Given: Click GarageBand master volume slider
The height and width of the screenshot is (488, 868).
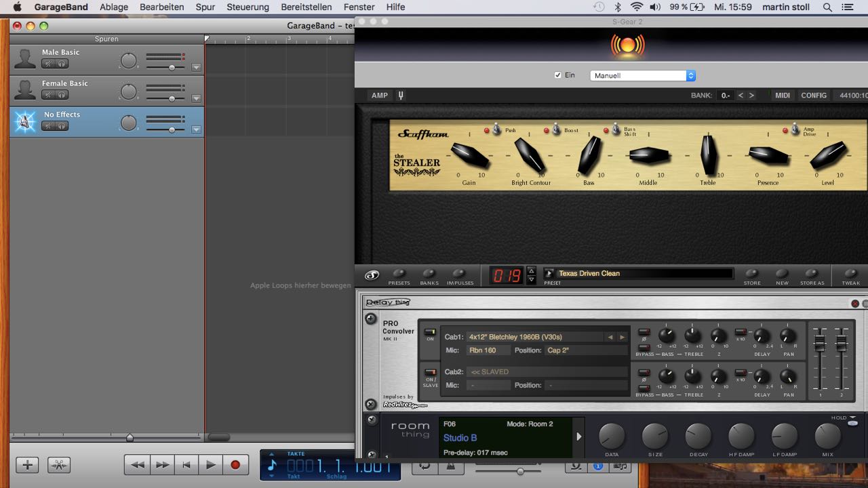Looking at the screenshot, I should point(520,471).
